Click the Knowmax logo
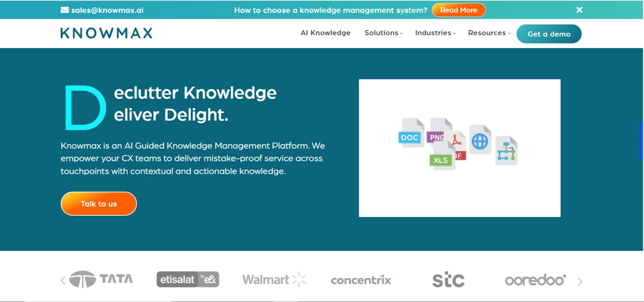Image resolution: width=644 pixels, height=302 pixels. (106, 33)
